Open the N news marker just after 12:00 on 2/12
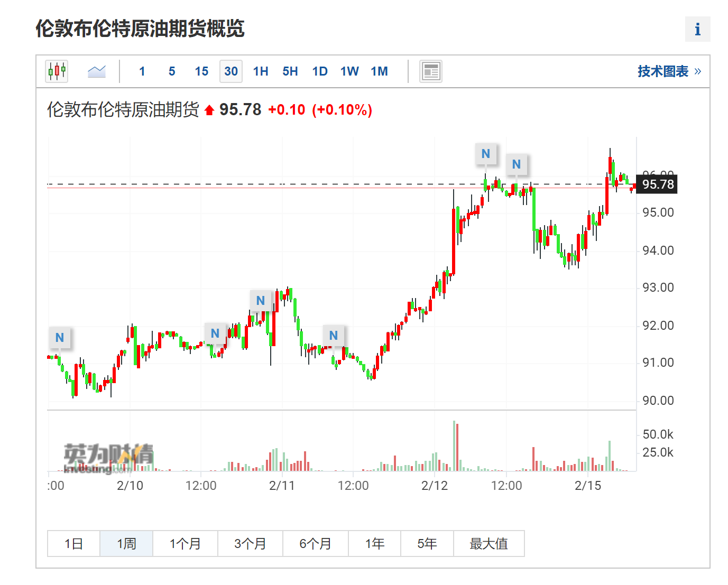728x585 pixels. coord(517,164)
